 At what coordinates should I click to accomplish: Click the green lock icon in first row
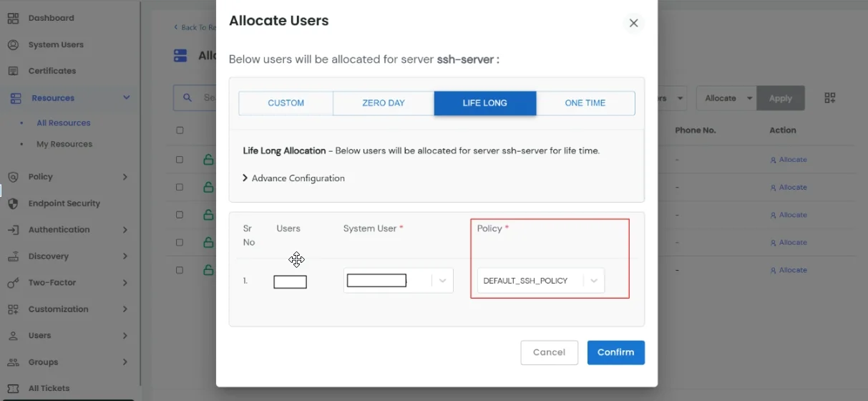pyautogui.click(x=208, y=160)
